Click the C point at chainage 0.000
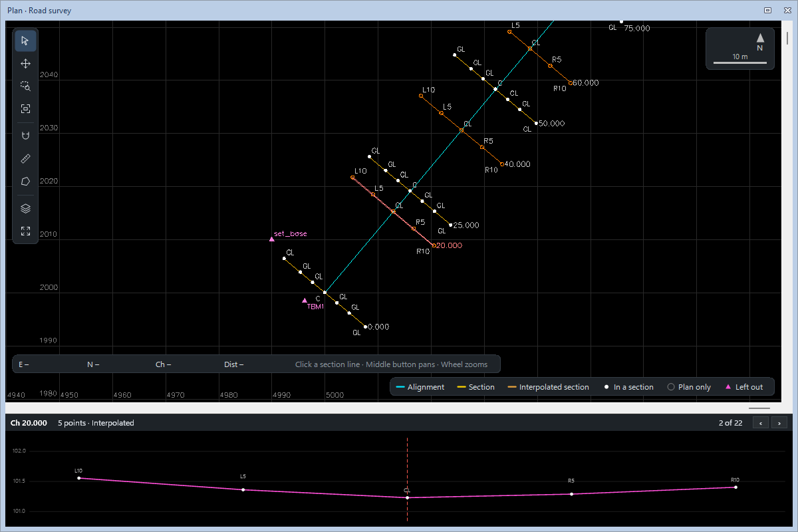Screen dimensions: 798x532 (x=325, y=293)
